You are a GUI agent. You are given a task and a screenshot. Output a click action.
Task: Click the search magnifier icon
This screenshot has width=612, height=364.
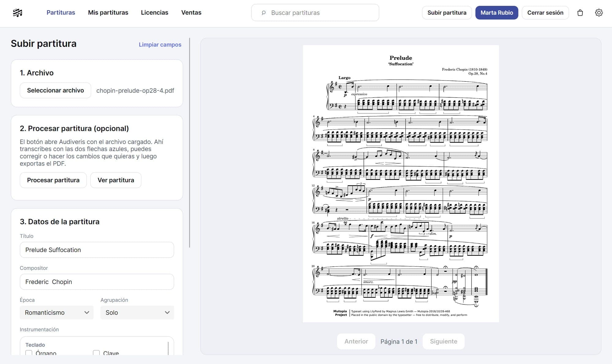pos(263,13)
